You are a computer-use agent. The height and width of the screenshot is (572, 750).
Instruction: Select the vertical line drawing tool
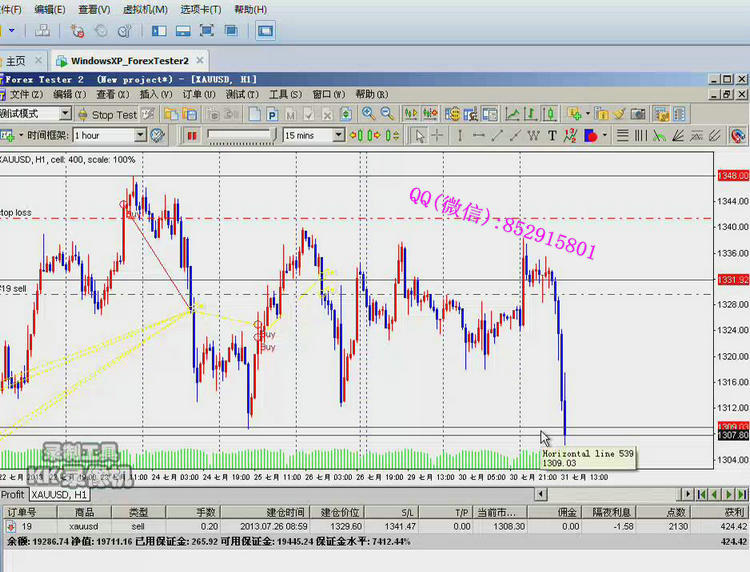(x=458, y=135)
